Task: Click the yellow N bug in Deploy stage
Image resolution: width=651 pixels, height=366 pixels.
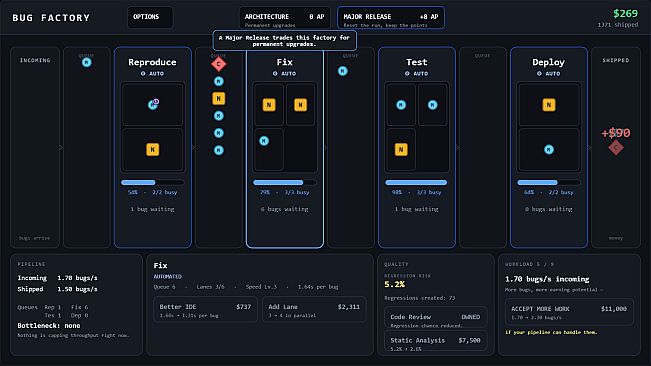Action: [x=548, y=105]
